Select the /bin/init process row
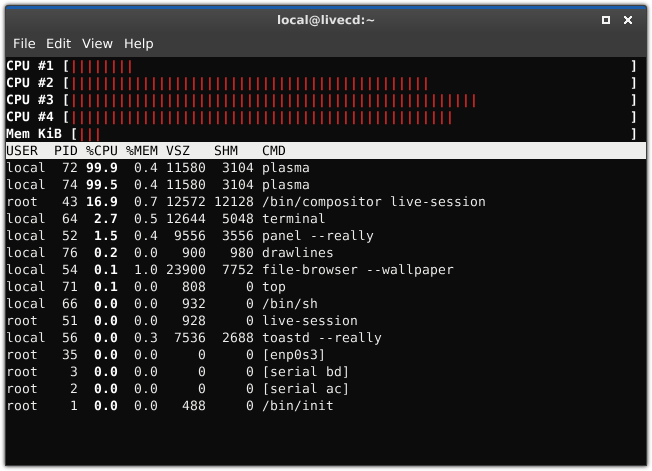The image size is (652, 471). coord(326,406)
